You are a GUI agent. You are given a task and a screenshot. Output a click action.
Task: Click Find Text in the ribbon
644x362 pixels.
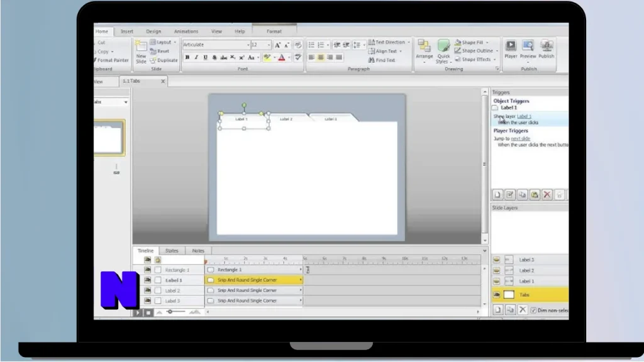coord(382,60)
